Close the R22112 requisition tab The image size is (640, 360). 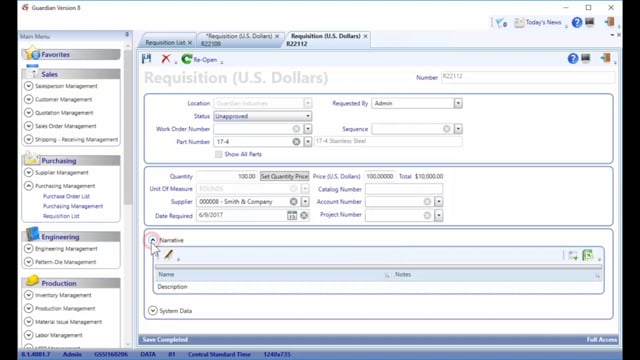click(366, 36)
